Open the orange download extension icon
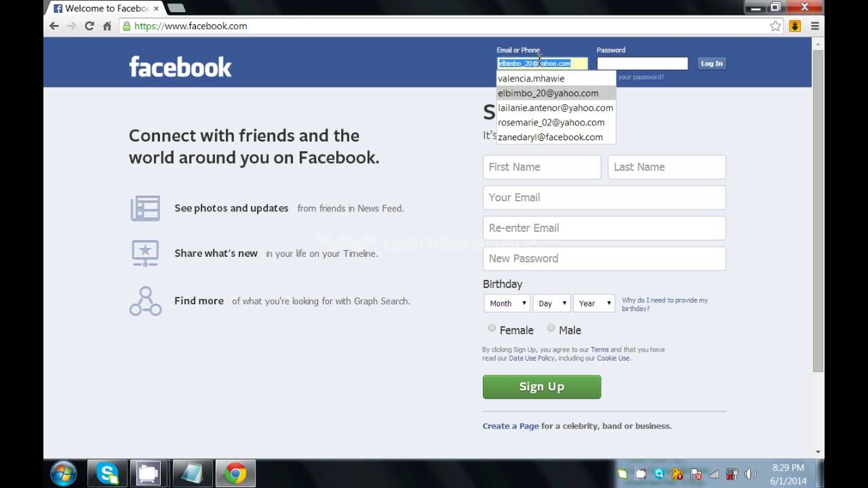This screenshot has width=868, height=488. pyautogui.click(x=795, y=26)
